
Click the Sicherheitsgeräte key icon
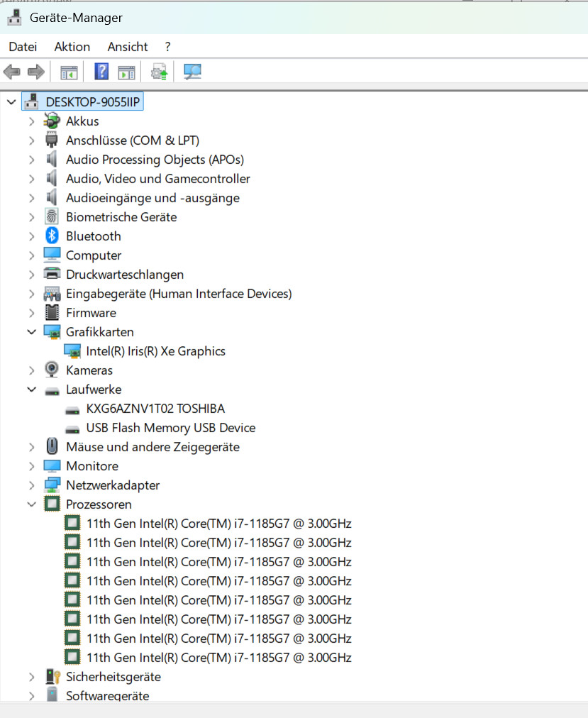click(53, 676)
